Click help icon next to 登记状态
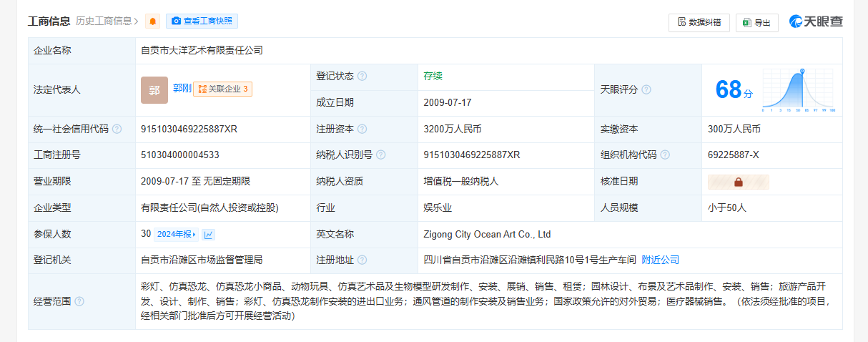This screenshot has height=342, width=868. pos(362,77)
